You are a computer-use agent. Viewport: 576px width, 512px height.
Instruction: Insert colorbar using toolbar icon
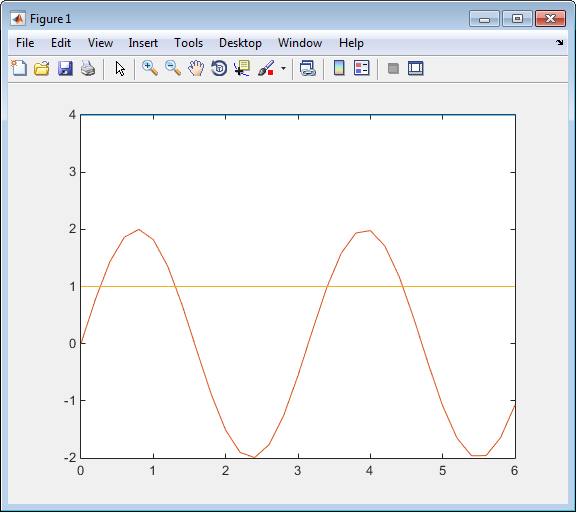coord(339,68)
